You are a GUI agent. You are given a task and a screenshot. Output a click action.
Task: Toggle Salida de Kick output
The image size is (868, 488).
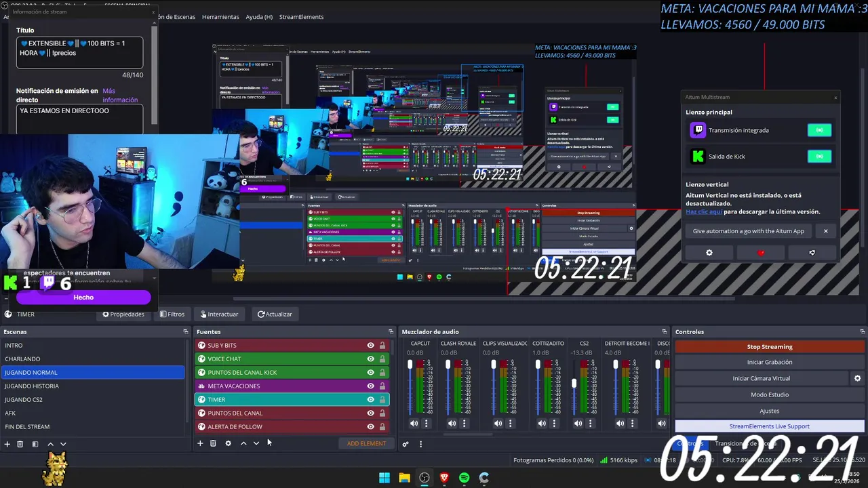coord(819,157)
